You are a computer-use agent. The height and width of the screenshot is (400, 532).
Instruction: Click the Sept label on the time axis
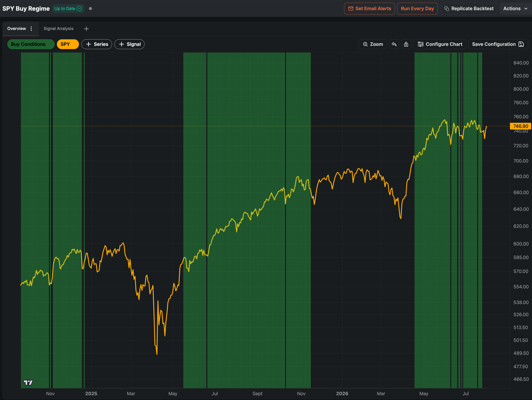click(257, 393)
